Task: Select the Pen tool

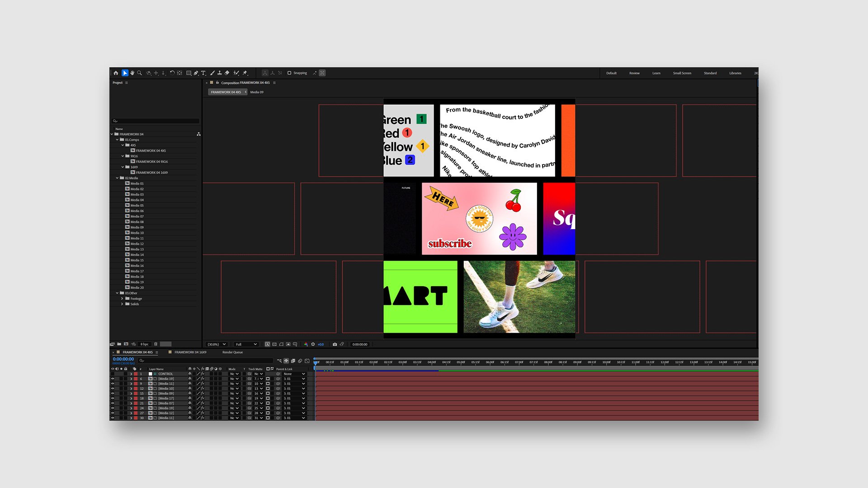Action: tap(196, 73)
